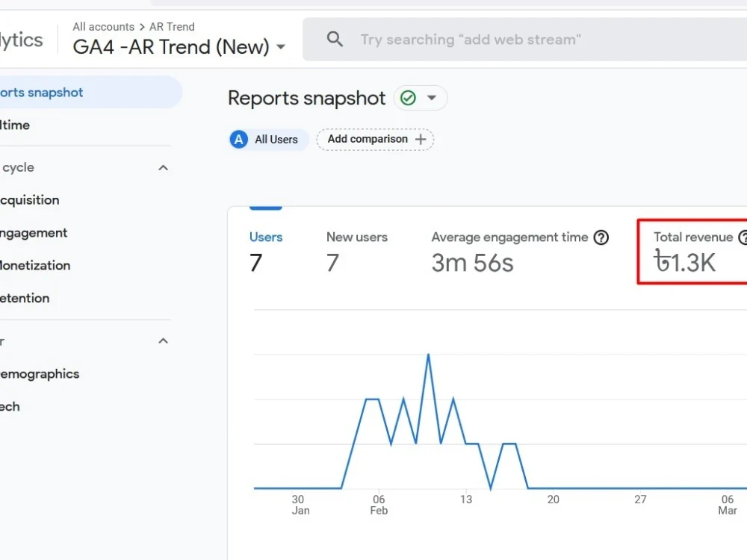Open the GA4 -AR Trend property dropdown
Viewport: 747px width, 560px height.
point(281,46)
